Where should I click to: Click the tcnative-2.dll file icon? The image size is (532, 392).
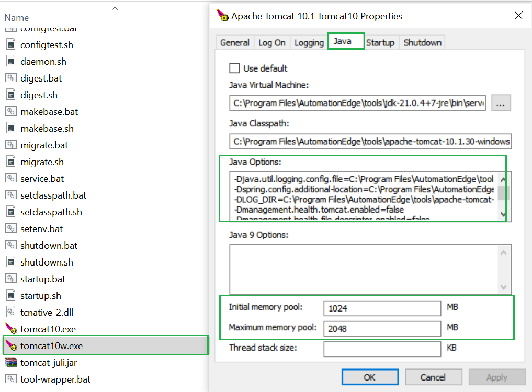(11, 312)
